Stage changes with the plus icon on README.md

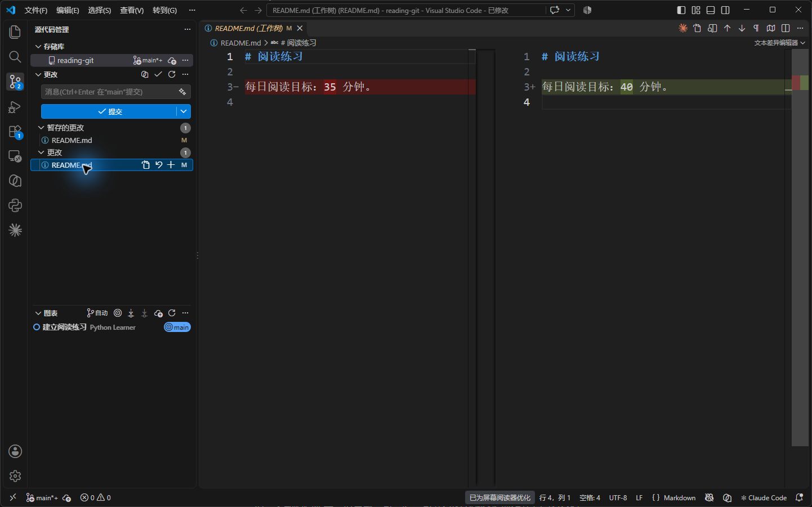point(171,165)
